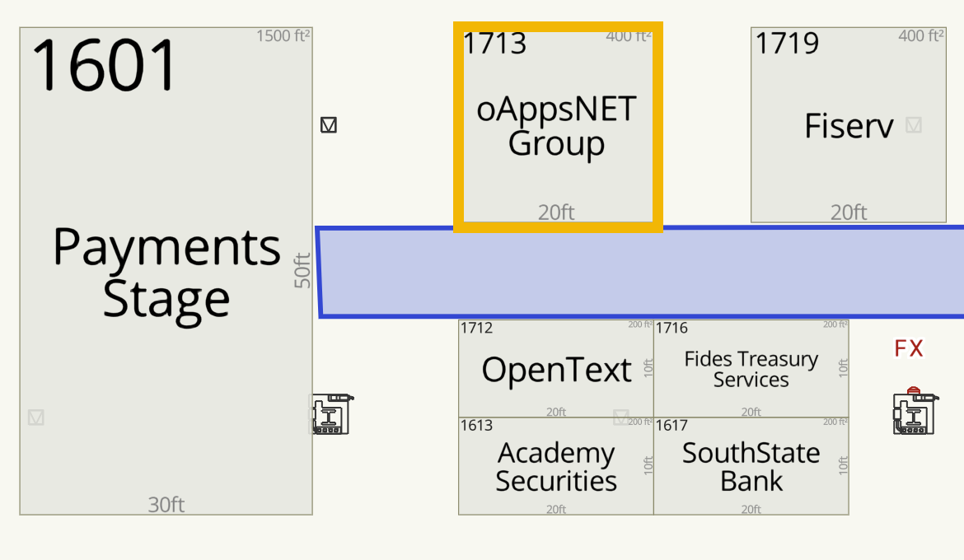Click the 50ft dimension label on Payments Stage
Image resolution: width=964 pixels, height=560 pixels.
coord(302,270)
